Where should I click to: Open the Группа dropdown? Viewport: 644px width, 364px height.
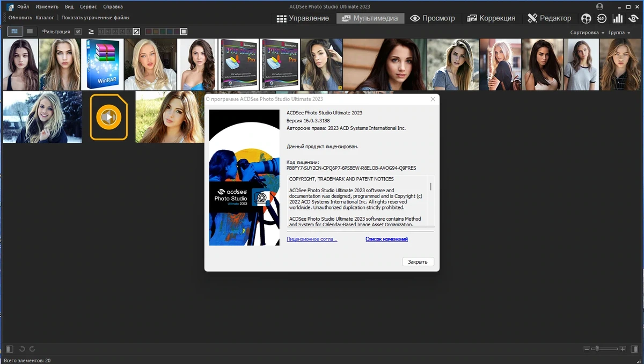(x=619, y=32)
